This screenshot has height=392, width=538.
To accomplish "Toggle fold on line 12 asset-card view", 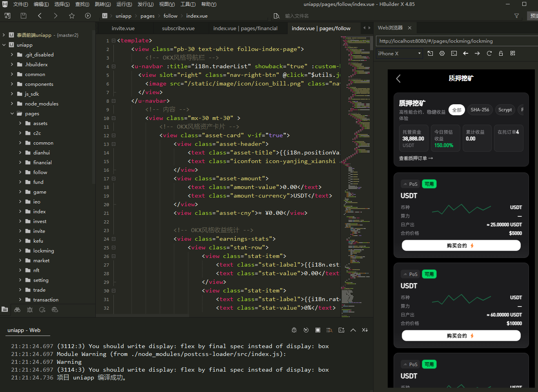I will (113, 135).
